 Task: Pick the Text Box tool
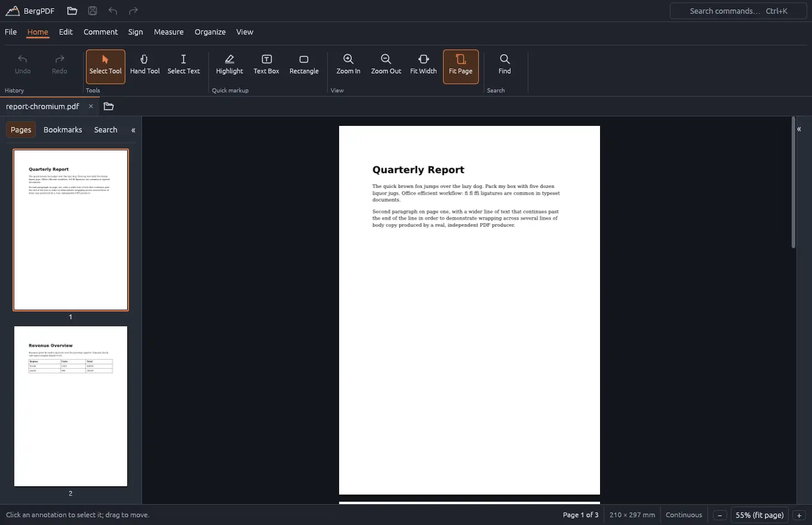pyautogui.click(x=266, y=66)
